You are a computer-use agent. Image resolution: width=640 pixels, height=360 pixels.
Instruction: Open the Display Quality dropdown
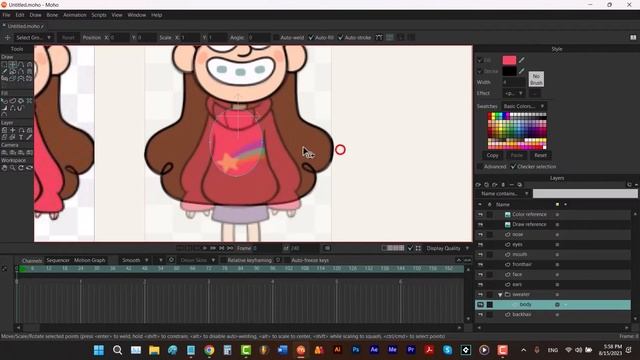pyautogui.click(x=447, y=248)
